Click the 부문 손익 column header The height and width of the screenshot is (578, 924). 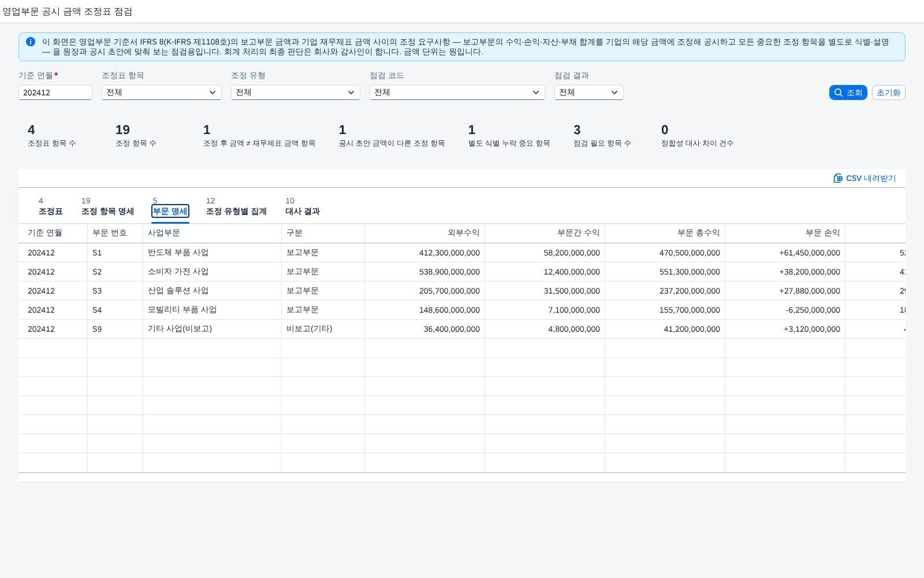click(785, 233)
